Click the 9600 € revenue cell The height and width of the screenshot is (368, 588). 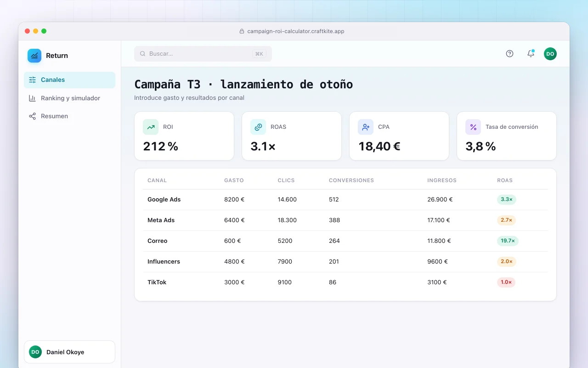point(437,262)
